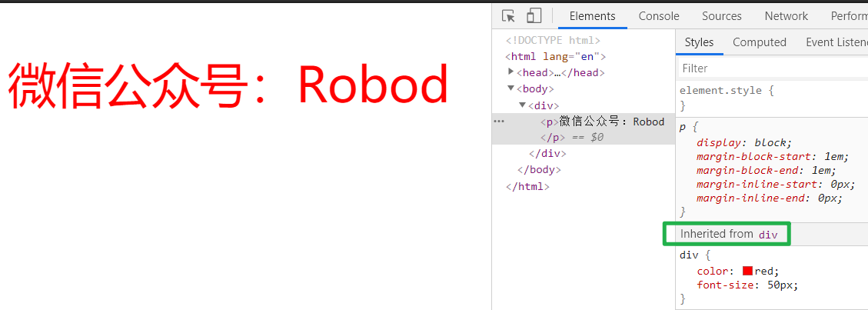Open the Network tab
The width and height of the screenshot is (868, 310).
click(786, 16)
